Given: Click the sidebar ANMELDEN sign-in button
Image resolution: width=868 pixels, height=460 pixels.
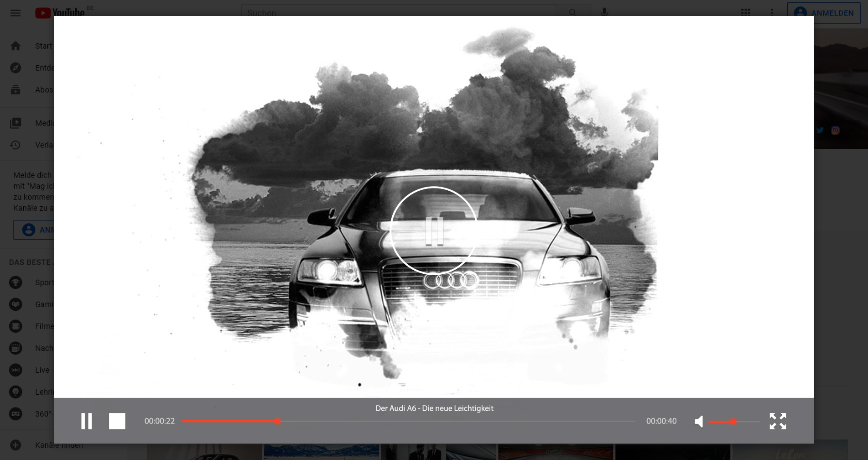Looking at the screenshot, I should point(34,230).
